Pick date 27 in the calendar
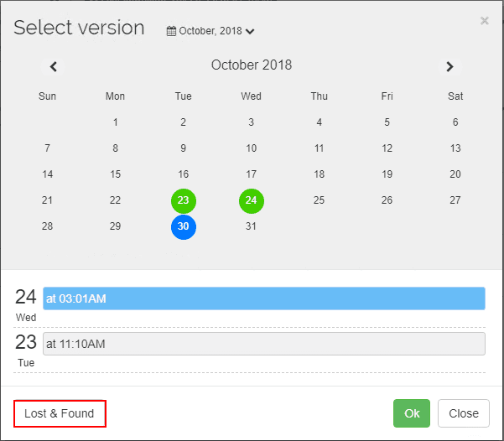Viewport: 504px width, 441px height. [x=455, y=200]
